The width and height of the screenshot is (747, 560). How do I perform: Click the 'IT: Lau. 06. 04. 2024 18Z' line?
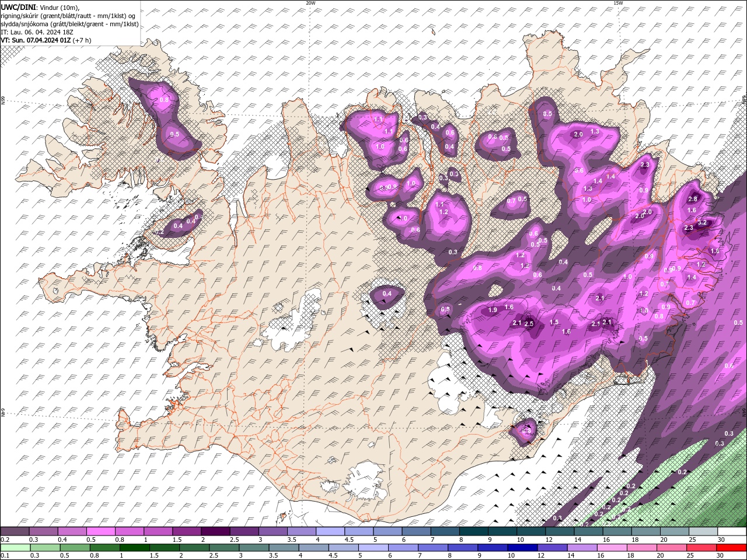[x=37, y=32]
